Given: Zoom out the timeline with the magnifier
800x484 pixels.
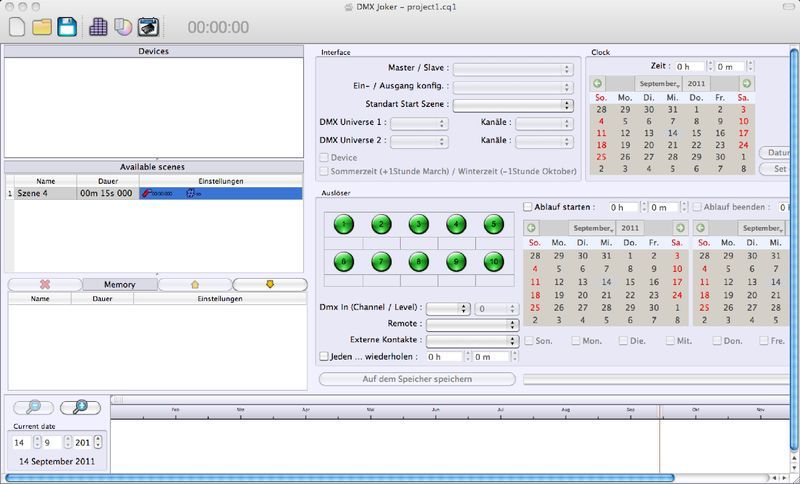Looking at the screenshot, I should coord(34,407).
